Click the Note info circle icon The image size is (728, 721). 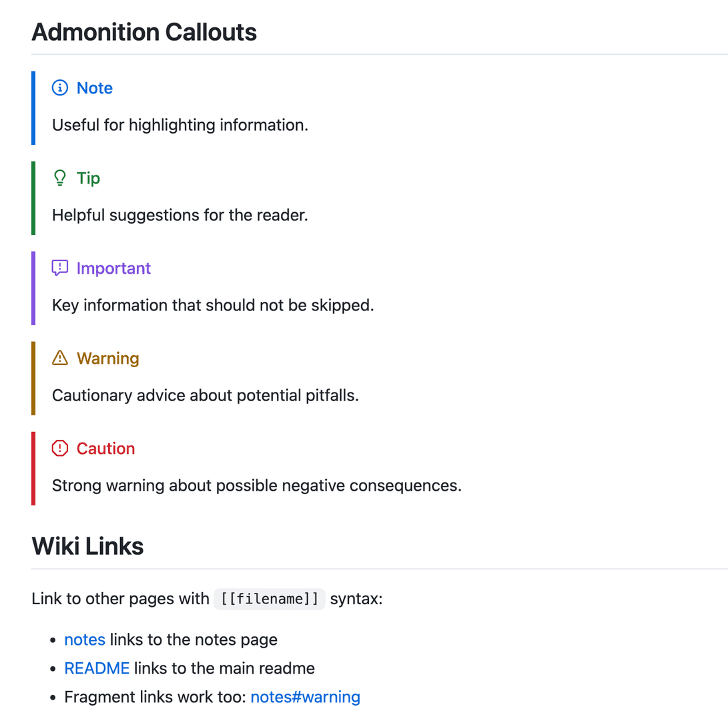pos(60,87)
